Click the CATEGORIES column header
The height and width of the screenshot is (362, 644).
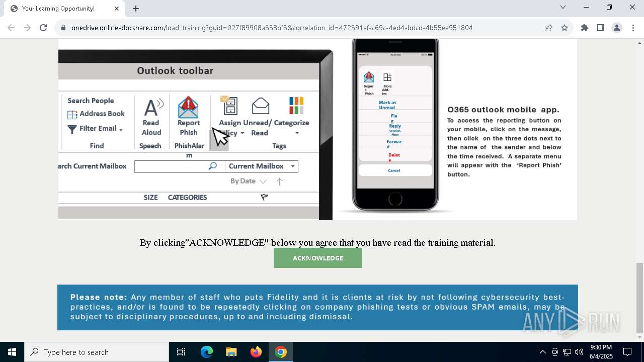click(187, 198)
